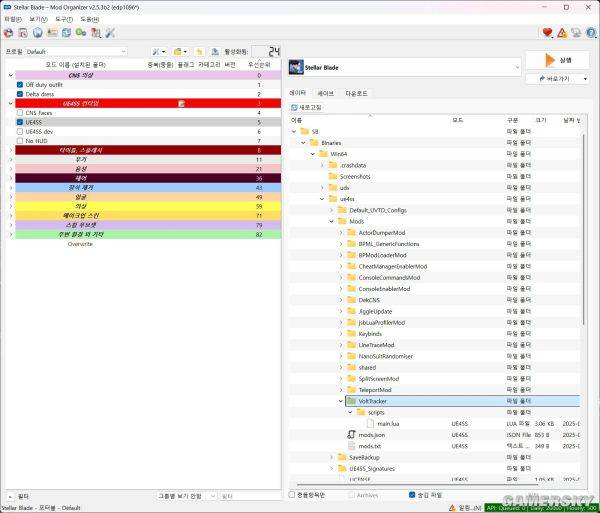Click the Install Mod from archive icon

tap(23, 33)
